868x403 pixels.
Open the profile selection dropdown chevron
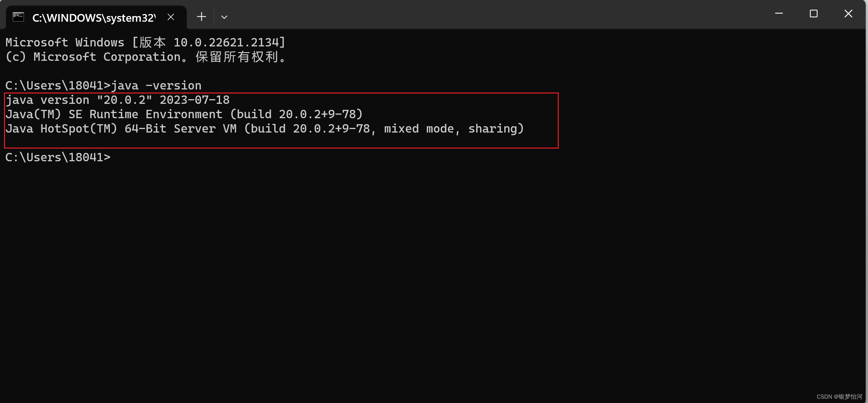point(224,16)
